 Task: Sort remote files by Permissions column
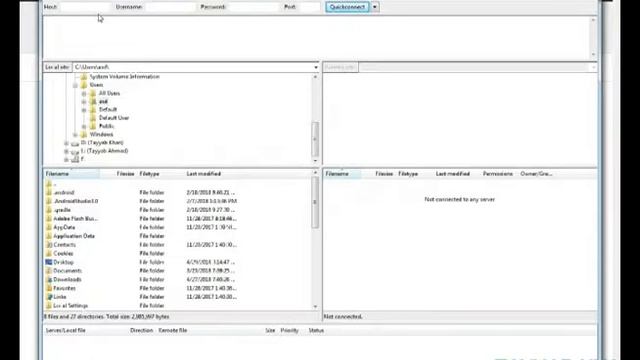[x=498, y=174]
